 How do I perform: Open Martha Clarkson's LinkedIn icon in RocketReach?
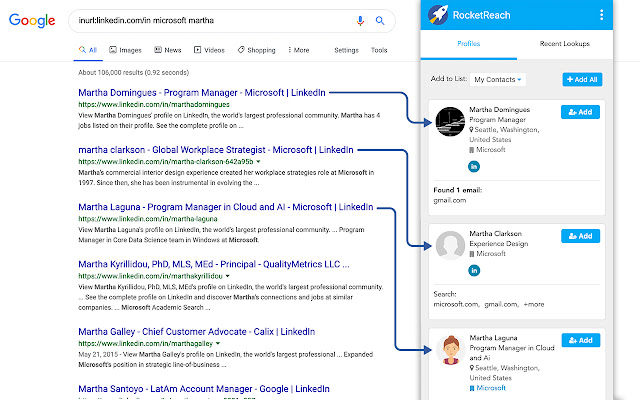pos(474,270)
